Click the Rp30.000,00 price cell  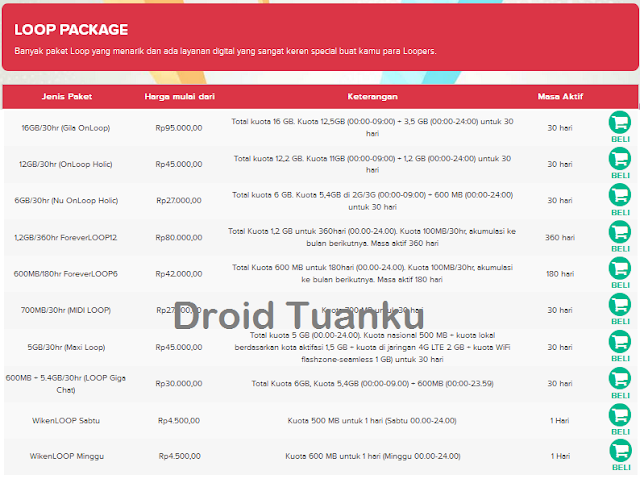click(179, 384)
